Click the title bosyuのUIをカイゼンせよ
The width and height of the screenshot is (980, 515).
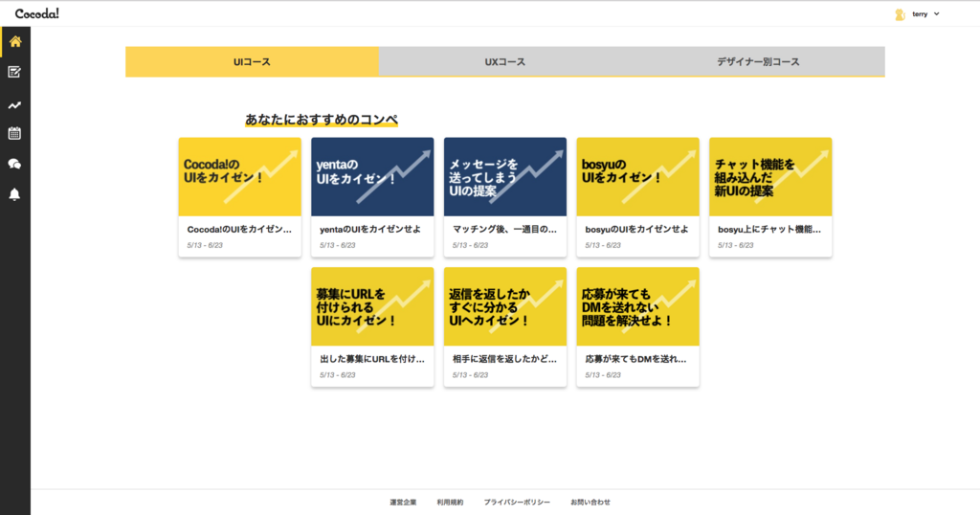tap(636, 230)
